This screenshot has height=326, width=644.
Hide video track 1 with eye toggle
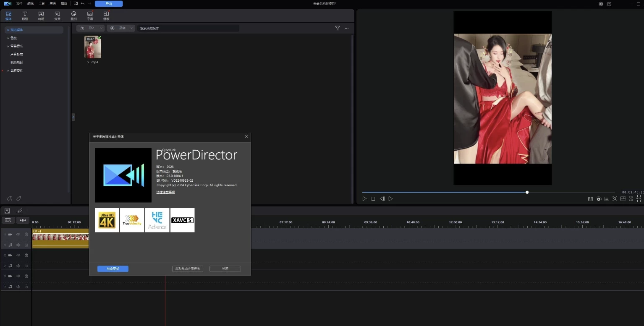[18, 234]
